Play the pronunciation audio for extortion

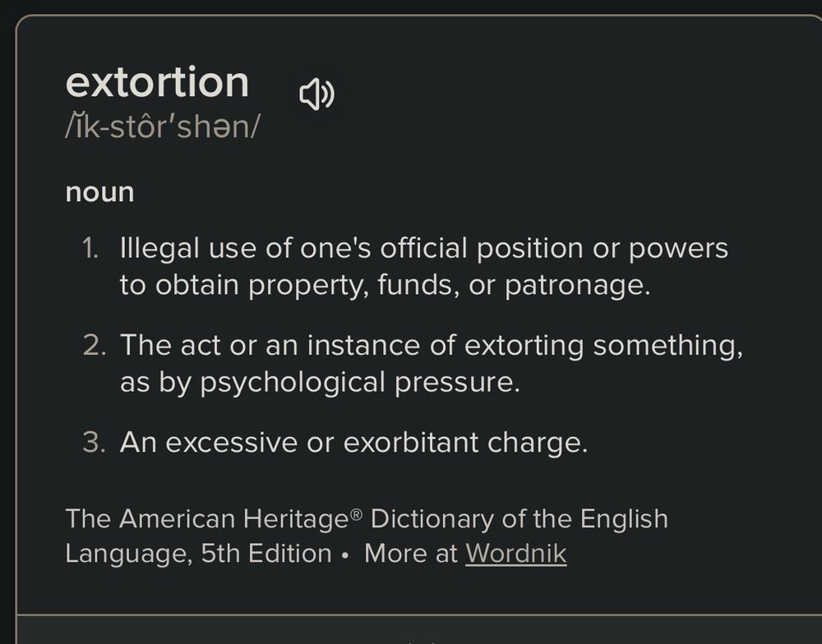[x=318, y=93]
